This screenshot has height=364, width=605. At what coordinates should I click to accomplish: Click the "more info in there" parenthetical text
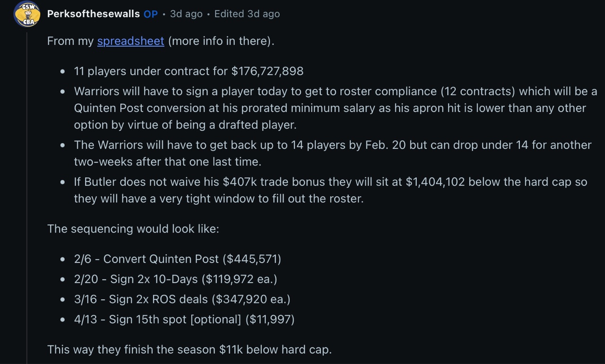pos(221,41)
